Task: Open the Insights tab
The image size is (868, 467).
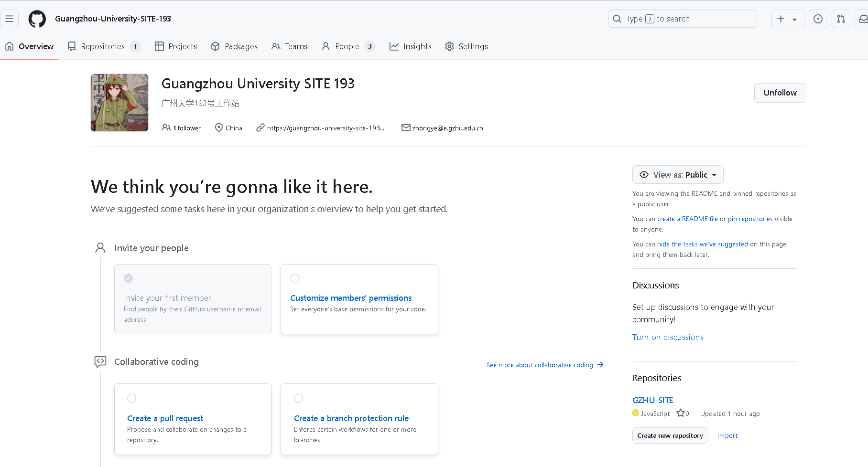Action: tap(411, 46)
